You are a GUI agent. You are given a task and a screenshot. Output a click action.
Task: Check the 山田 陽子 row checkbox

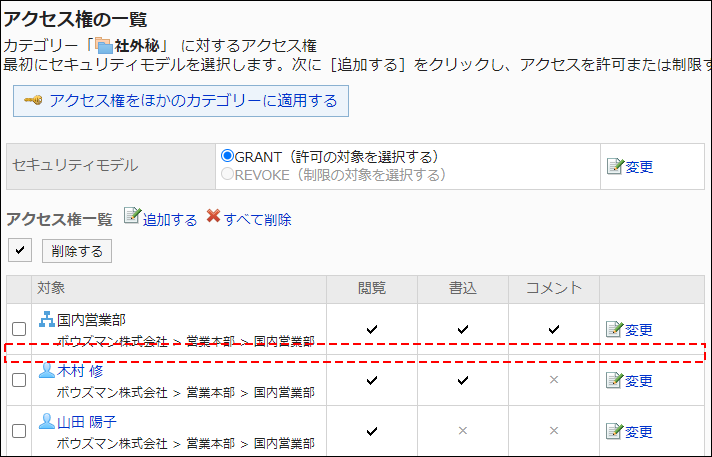[x=19, y=431]
